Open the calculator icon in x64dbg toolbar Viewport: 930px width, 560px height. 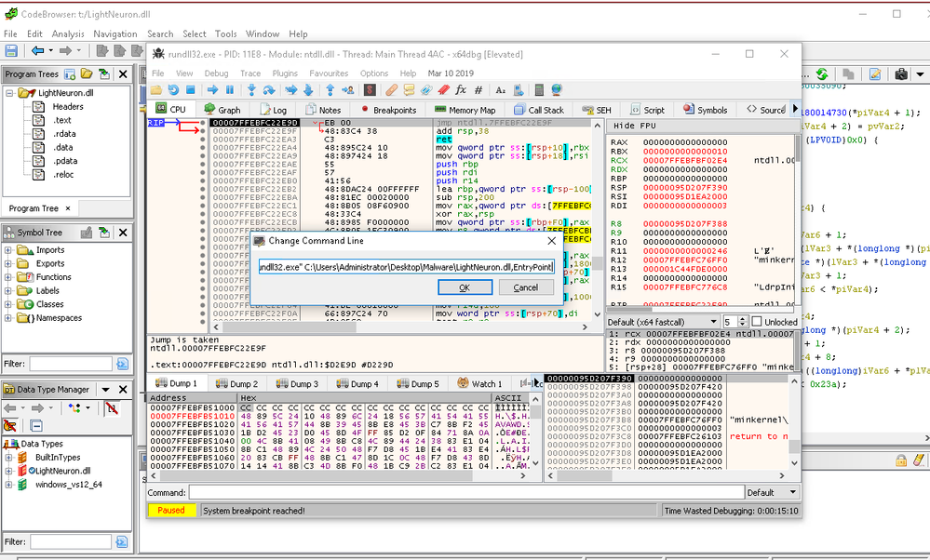pos(539,90)
